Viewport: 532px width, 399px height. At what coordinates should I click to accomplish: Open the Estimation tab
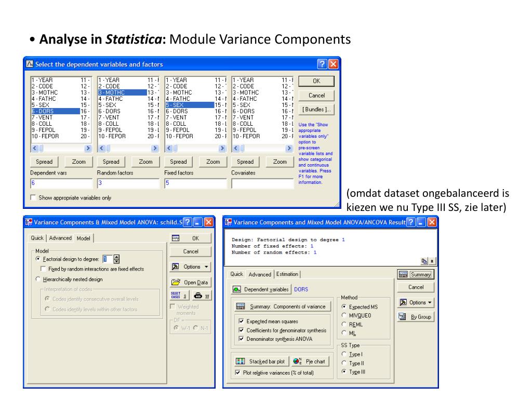tap(287, 274)
